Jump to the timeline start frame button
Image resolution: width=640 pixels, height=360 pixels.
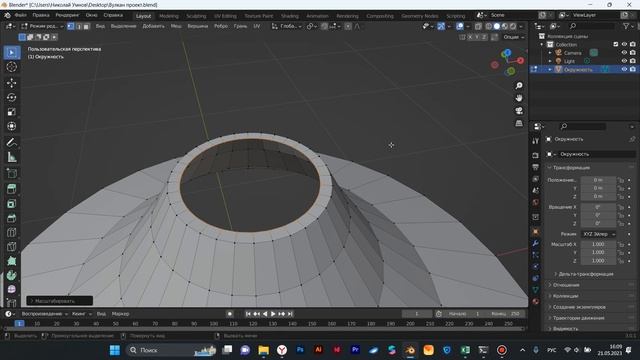pos(248,314)
